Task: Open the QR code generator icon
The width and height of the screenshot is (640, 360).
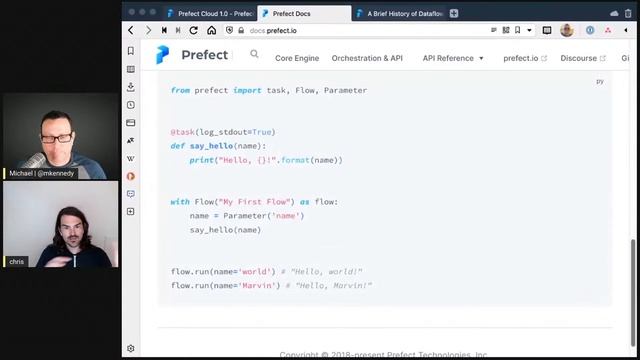Action: [506, 30]
